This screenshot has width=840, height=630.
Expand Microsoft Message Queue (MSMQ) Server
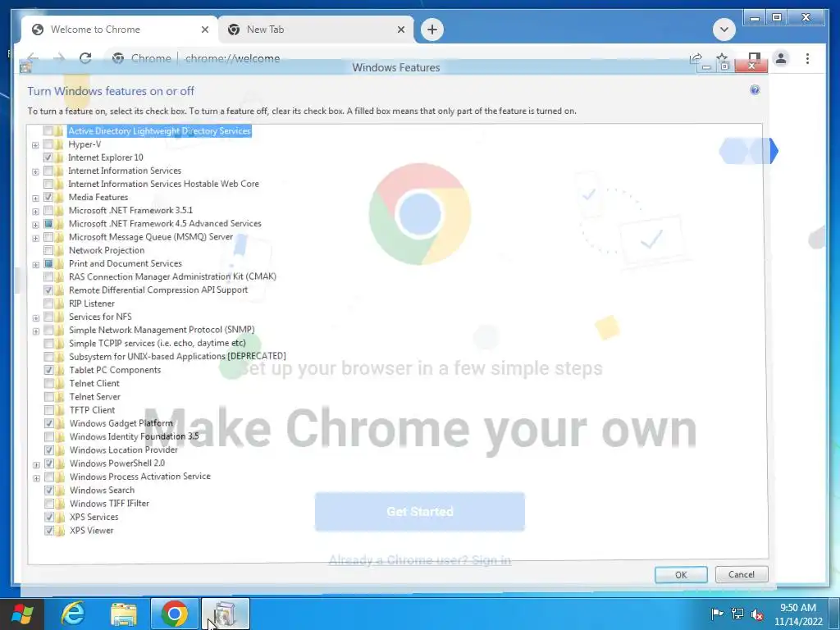point(35,238)
